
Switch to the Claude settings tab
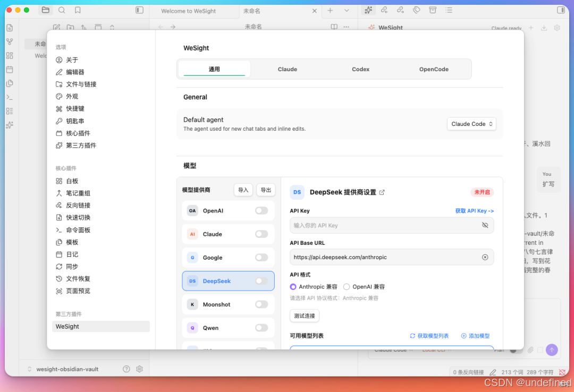288,69
